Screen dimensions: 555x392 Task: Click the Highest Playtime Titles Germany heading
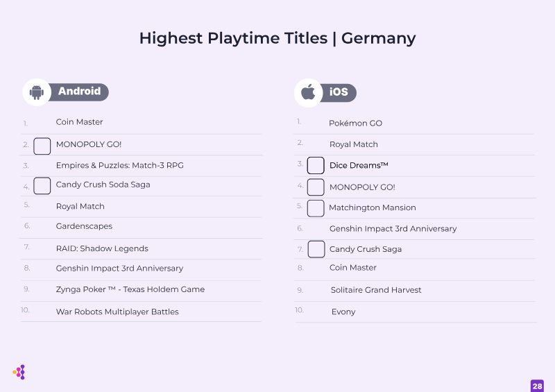(x=277, y=38)
